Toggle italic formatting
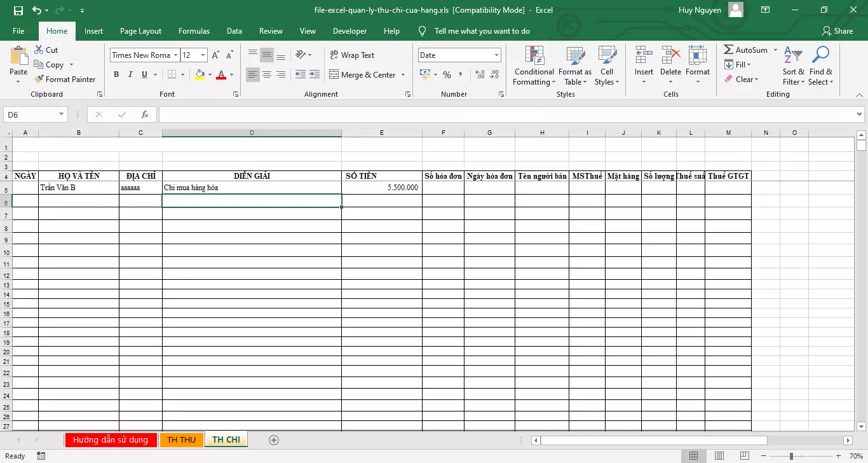Image resolution: width=868 pixels, height=463 pixels. [130, 74]
